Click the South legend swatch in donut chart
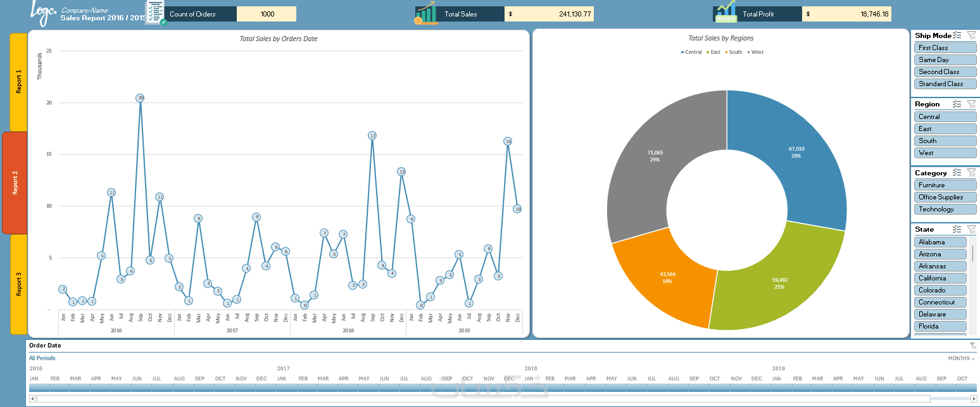The image size is (980, 407). tap(726, 52)
